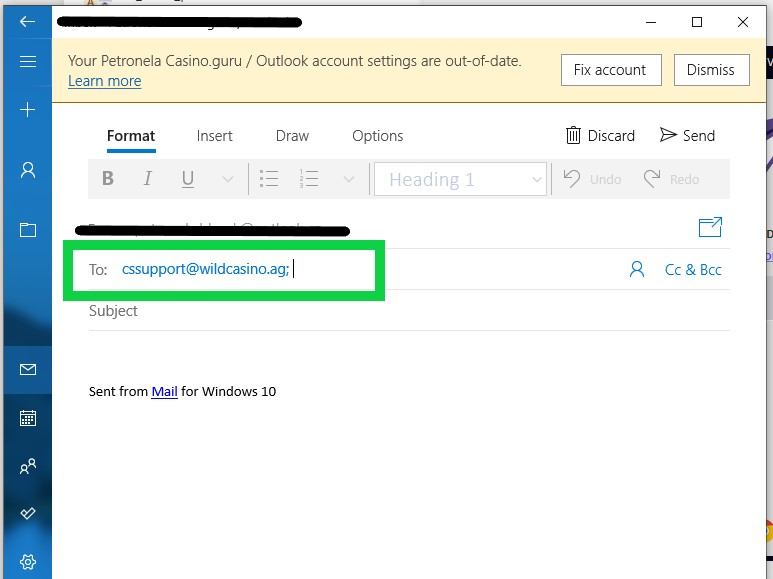Image resolution: width=773 pixels, height=579 pixels.
Task: Click the plus icon for new mail
Action: coord(27,109)
